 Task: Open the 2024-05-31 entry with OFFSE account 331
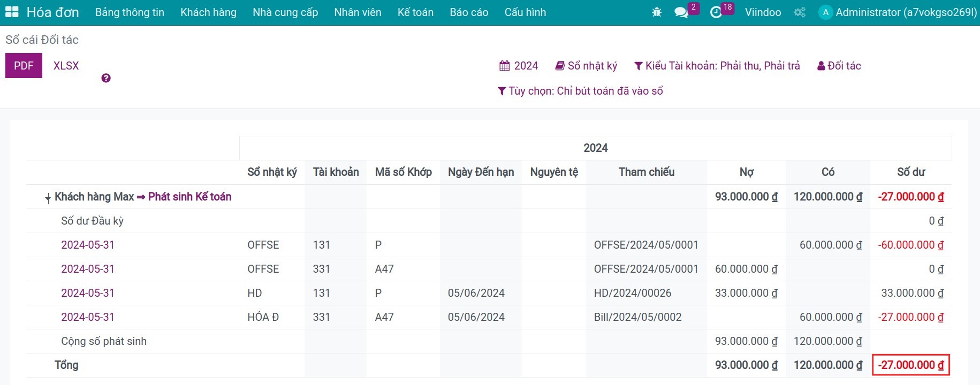[x=88, y=269]
